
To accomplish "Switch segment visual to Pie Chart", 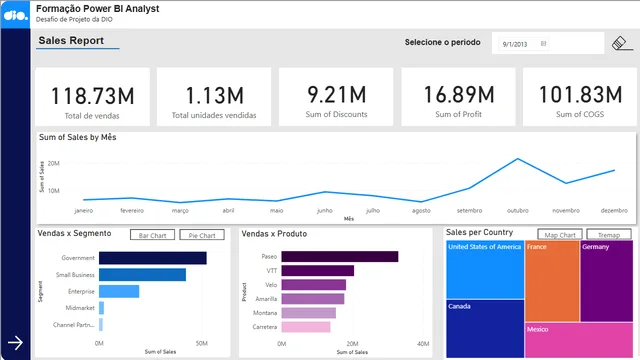I will [202, 235].
